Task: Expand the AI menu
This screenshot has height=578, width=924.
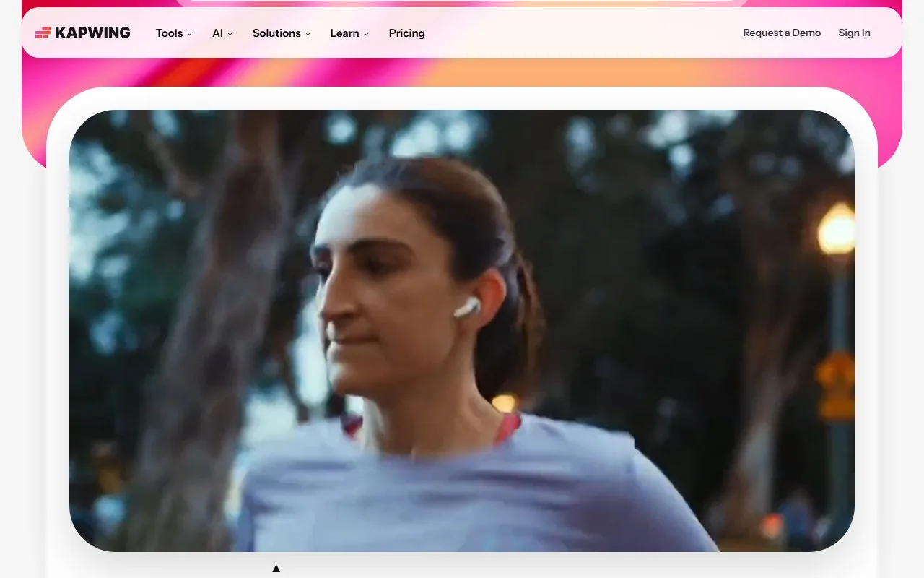Action: (x=222, y=33)
